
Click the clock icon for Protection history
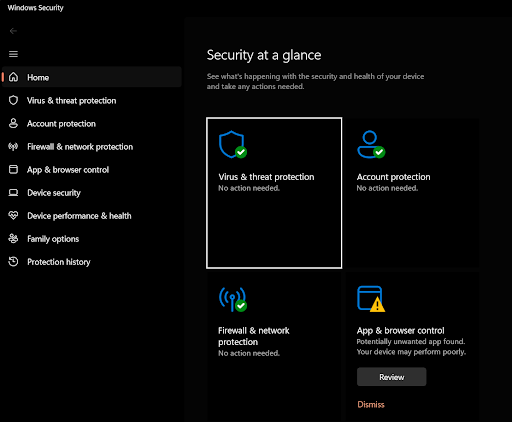(x=13, y=262)
